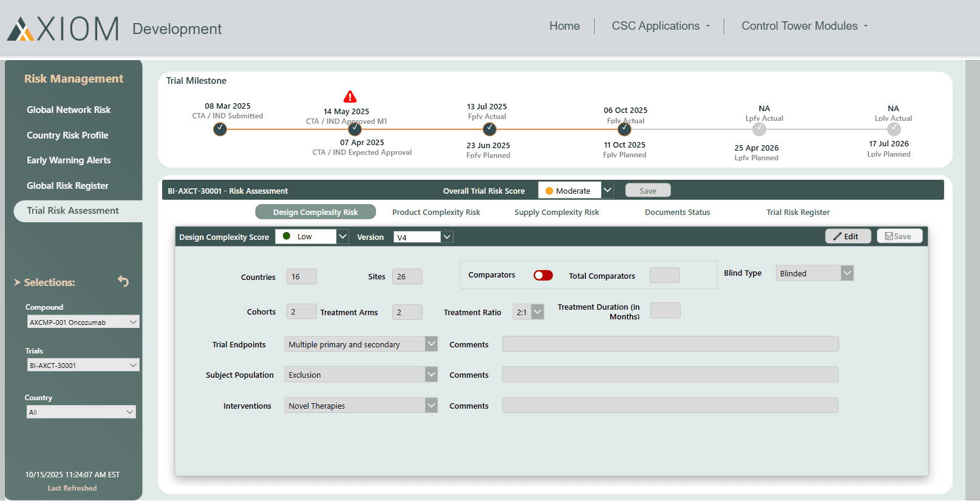Open the CSC Applications menu
The image size is (980, 501).
(x=661, y=26)
